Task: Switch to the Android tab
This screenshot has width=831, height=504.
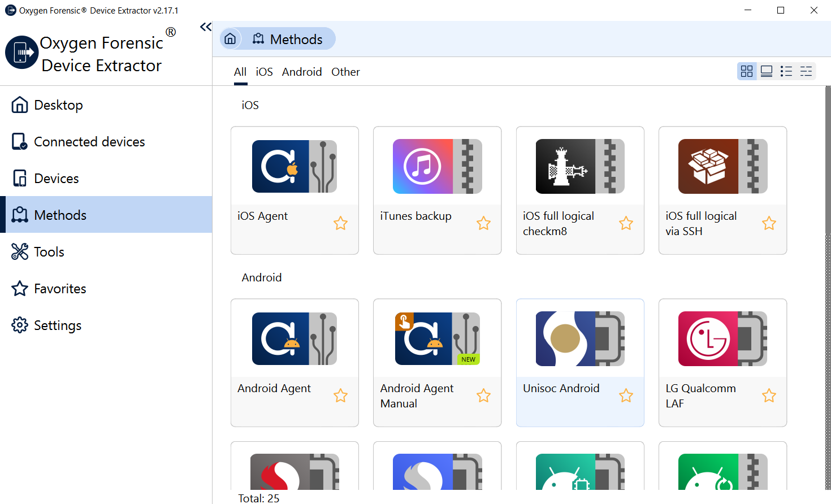Action: (302, 72)
